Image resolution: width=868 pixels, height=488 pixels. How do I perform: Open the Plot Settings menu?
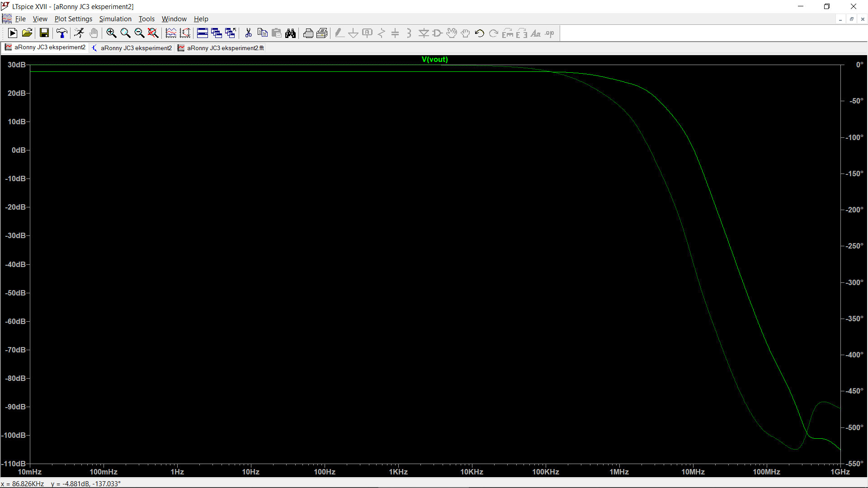(x=73, y=19)
